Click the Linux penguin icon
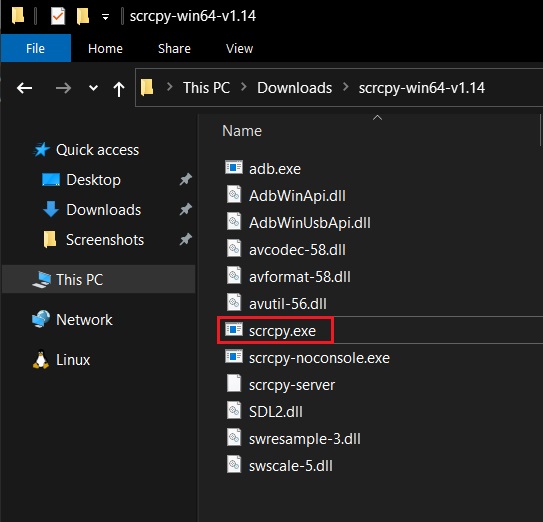This screenshot has height=522, width=543. click(x=41, y=359)
